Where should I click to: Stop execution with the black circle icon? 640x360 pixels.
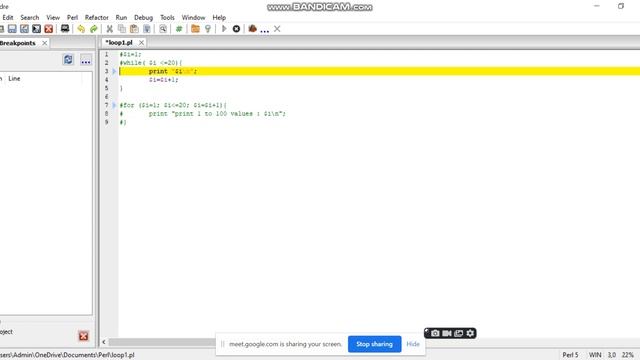click(236, 29)
